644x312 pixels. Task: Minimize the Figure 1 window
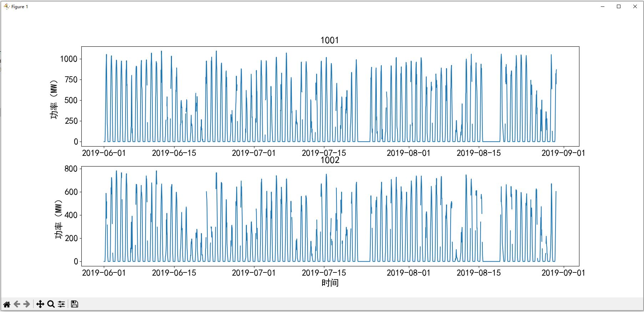click(x=603, y=6)
